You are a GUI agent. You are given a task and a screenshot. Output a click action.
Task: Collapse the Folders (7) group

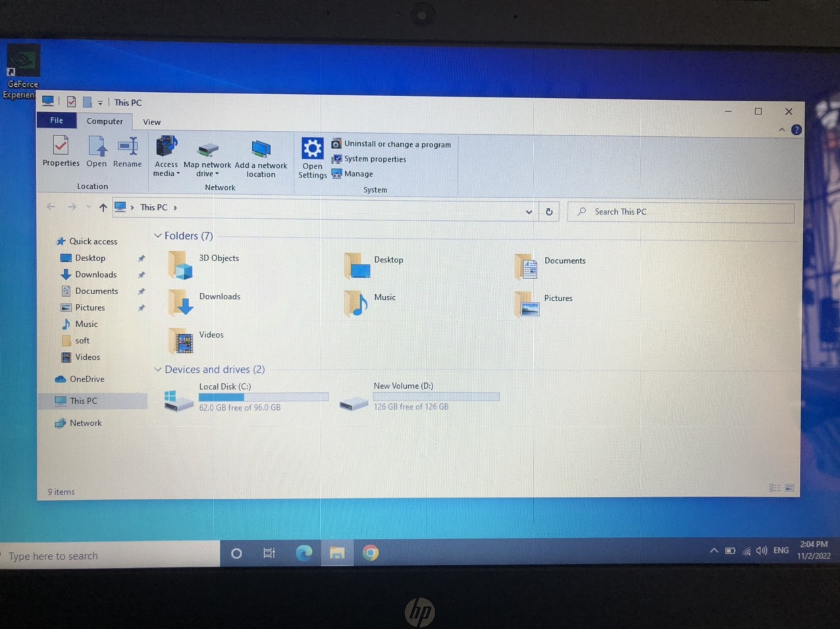pos(157,236)
